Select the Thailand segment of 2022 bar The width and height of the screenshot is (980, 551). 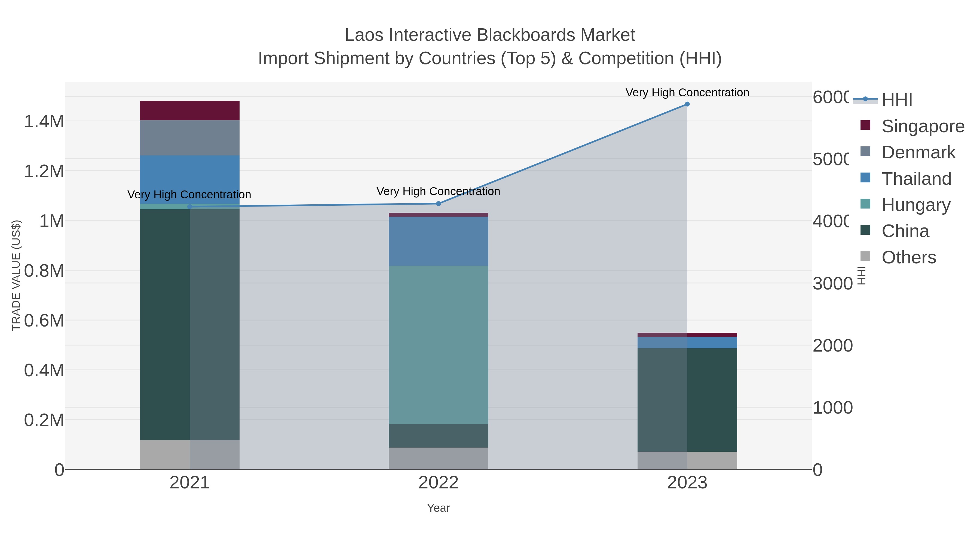pyautogui.click(x=438, y=241)
